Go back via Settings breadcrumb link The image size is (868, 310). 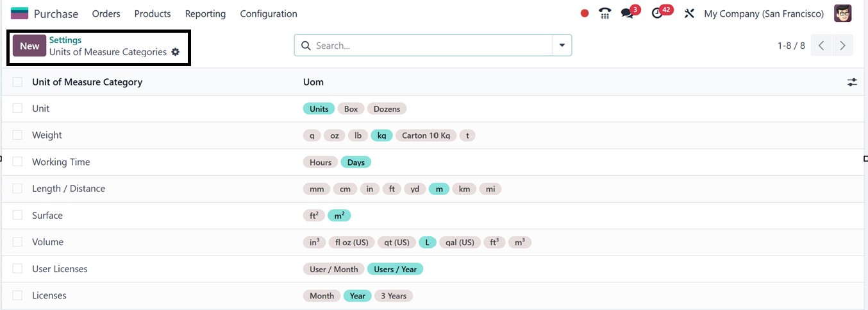pyautogui.click(x=65, y=40)
